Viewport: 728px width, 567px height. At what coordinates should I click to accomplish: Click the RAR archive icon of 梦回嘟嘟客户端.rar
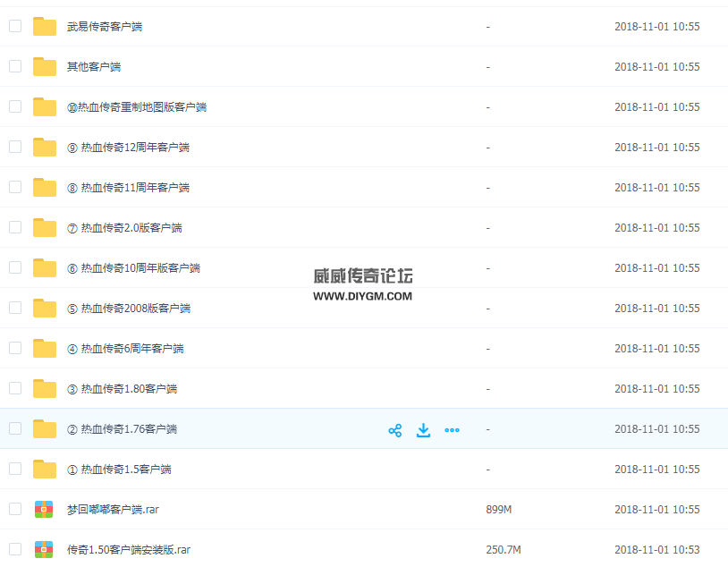coord(44,510)
